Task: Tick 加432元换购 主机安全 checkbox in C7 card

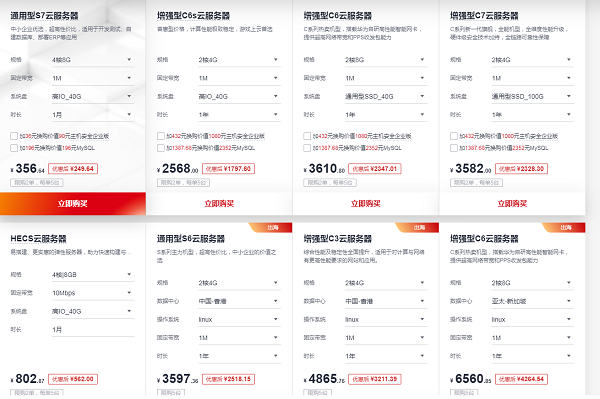Action: (454, 136)
